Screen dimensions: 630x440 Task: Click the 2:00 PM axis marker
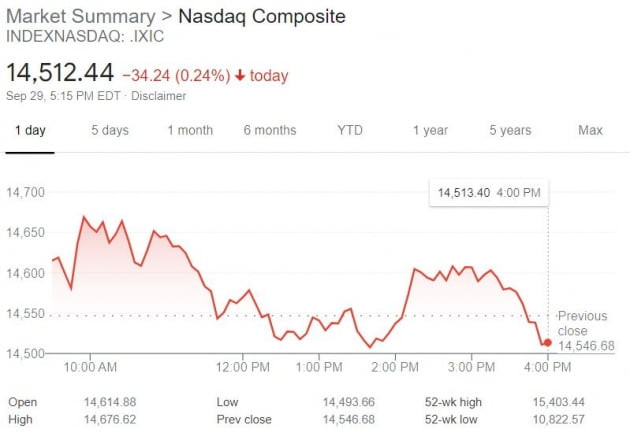[395, 367]
